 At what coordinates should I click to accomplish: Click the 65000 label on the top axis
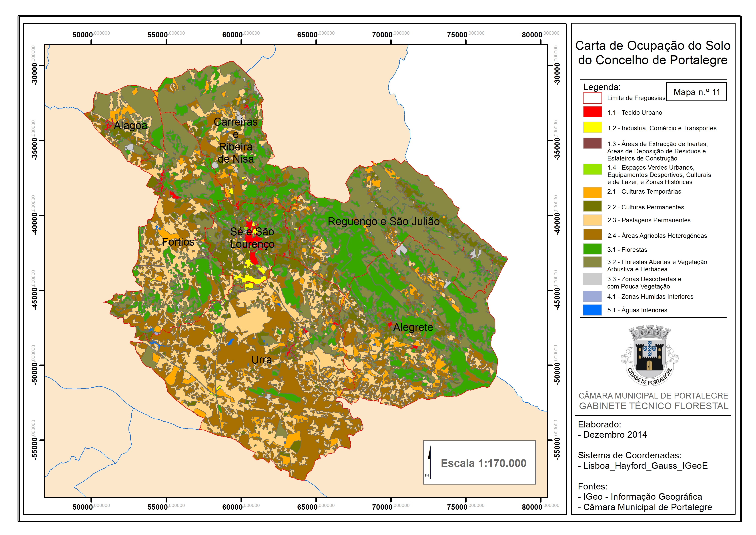[316, 34]
